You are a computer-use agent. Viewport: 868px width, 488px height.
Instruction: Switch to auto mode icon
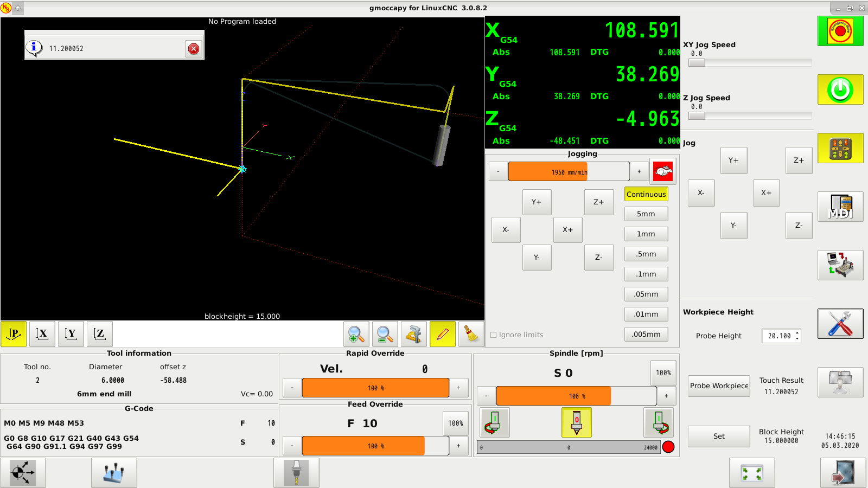point(840,265)
